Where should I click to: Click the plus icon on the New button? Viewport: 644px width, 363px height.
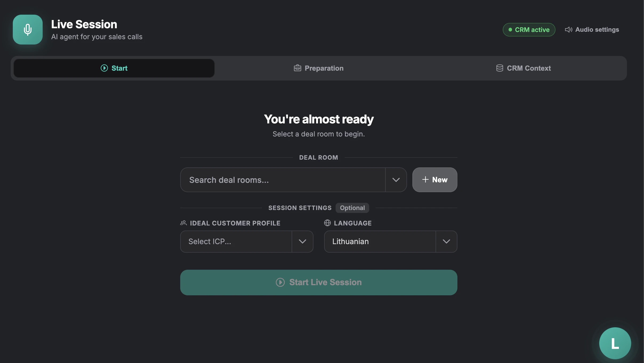(x=425, y=180)
